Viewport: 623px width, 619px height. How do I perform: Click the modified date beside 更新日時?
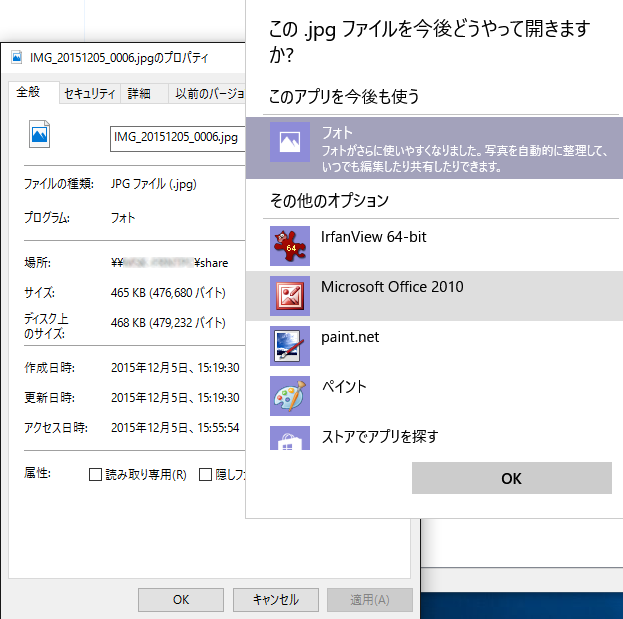coord(175,398)
